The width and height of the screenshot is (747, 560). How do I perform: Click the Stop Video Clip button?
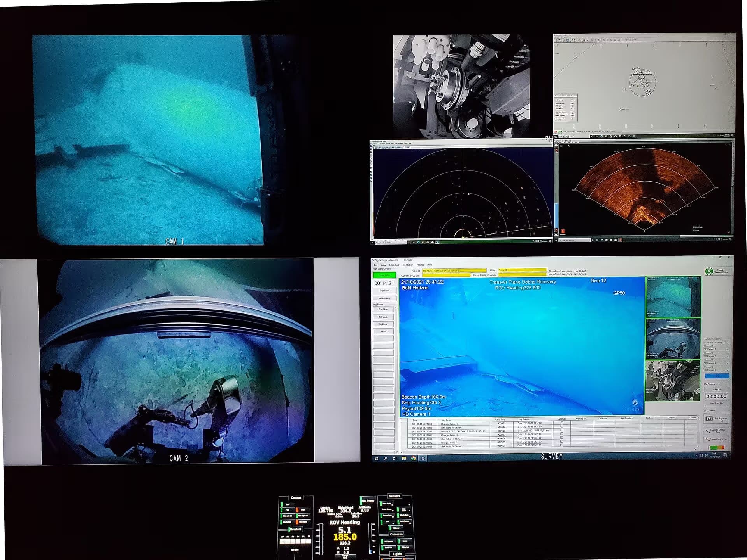pos(717,403)
